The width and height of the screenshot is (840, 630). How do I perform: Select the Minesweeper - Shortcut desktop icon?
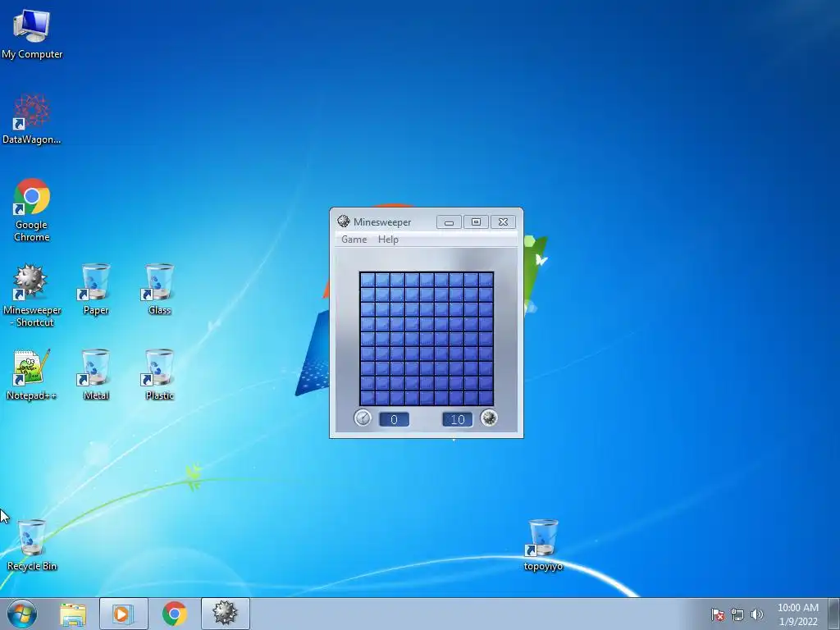click(x=32, y=294)
